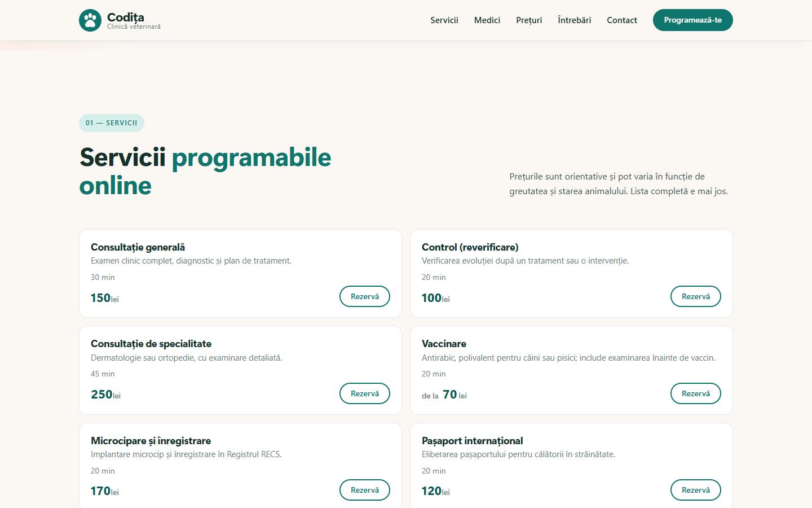Select the 'Control (reverificare)' card title
The image size is (812, 508).
(470, 247)
